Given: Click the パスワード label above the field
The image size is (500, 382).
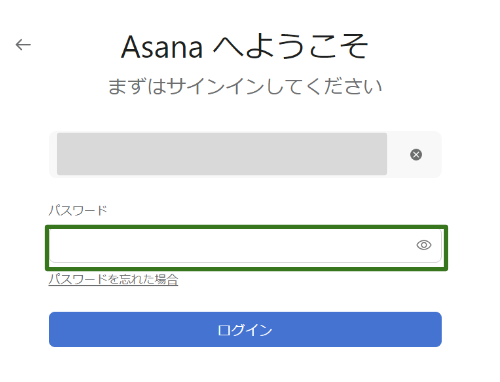Looking at the screenshot, I should click(x=78, y=210).
